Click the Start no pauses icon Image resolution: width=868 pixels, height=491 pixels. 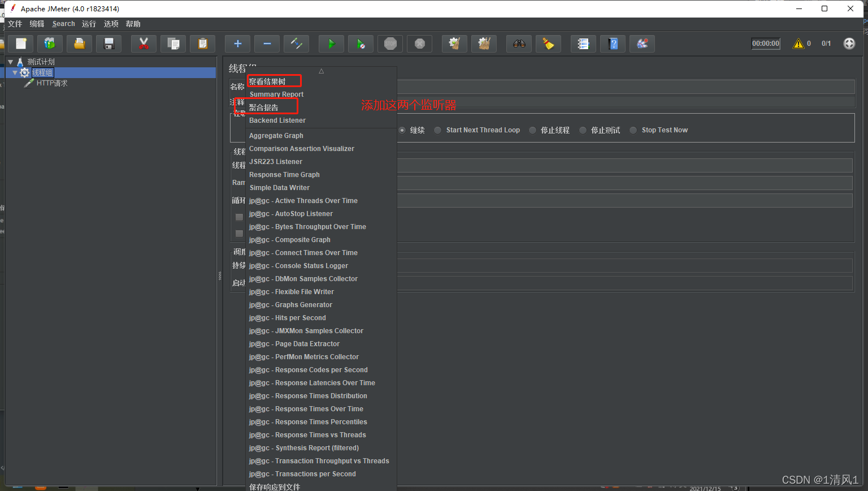pos(361,44)
